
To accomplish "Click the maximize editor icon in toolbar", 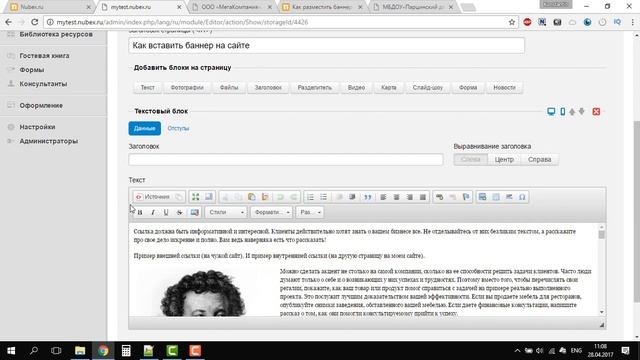I will tap(196, 197).
